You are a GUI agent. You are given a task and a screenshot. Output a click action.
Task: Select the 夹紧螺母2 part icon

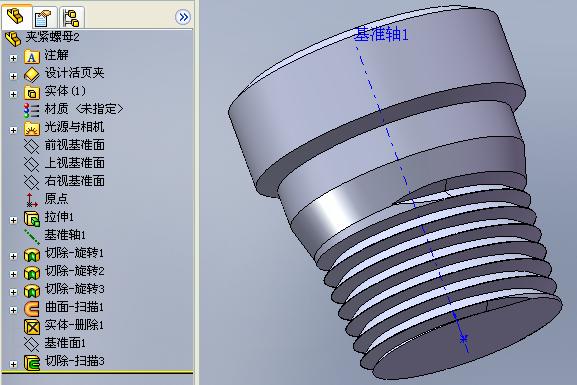click(x=13, y=38)
